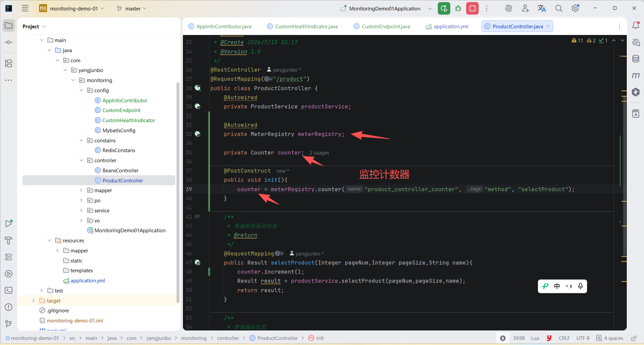Open the More Actions menu in toolbar
This screenshot has width=644, height=345.
[x=486, y=8]
